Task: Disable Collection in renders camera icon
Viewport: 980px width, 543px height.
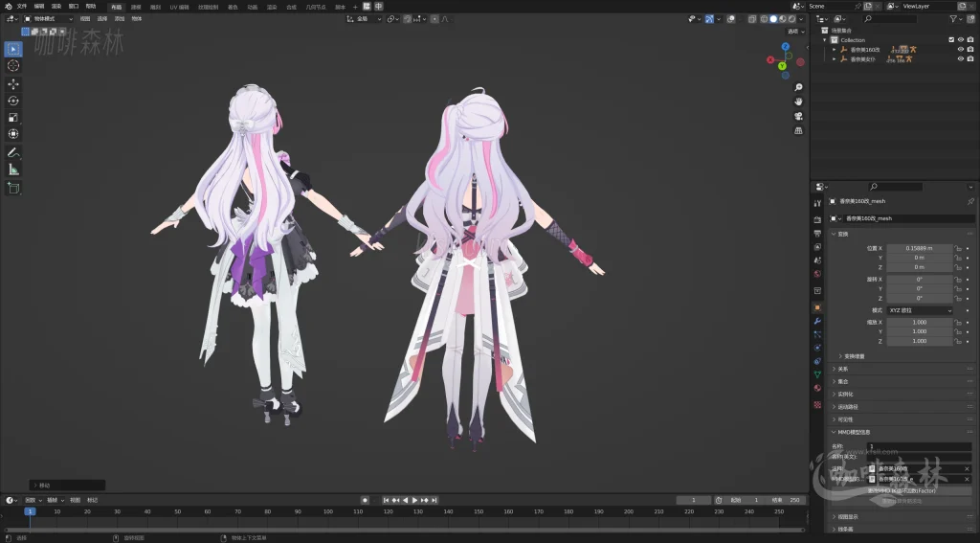Action: coord(970,39)
